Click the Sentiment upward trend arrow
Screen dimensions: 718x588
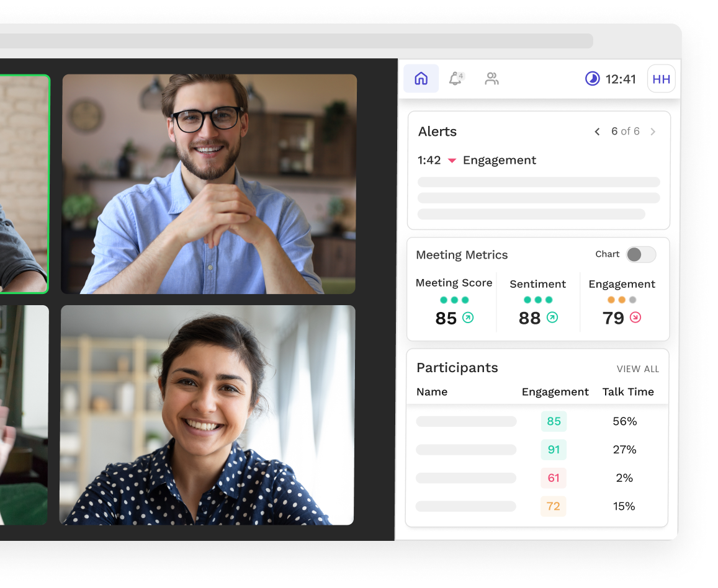click(552, 318)
